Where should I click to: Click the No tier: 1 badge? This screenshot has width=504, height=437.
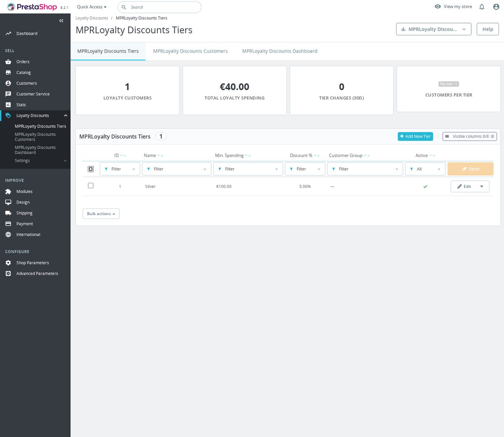[x=449, y=84]
